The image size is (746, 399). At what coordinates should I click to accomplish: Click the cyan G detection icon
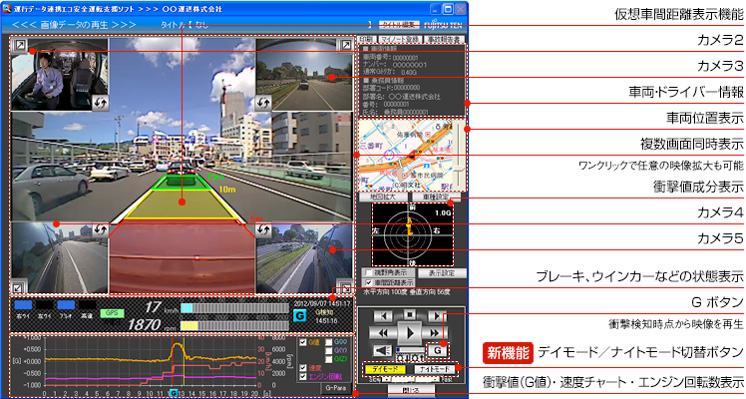point(299,315)
